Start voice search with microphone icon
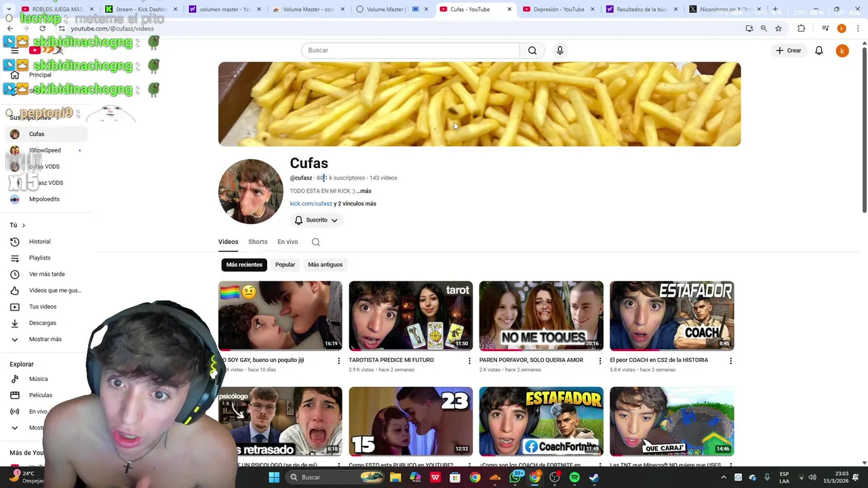 pyautogui.click(x=559, y=50)
